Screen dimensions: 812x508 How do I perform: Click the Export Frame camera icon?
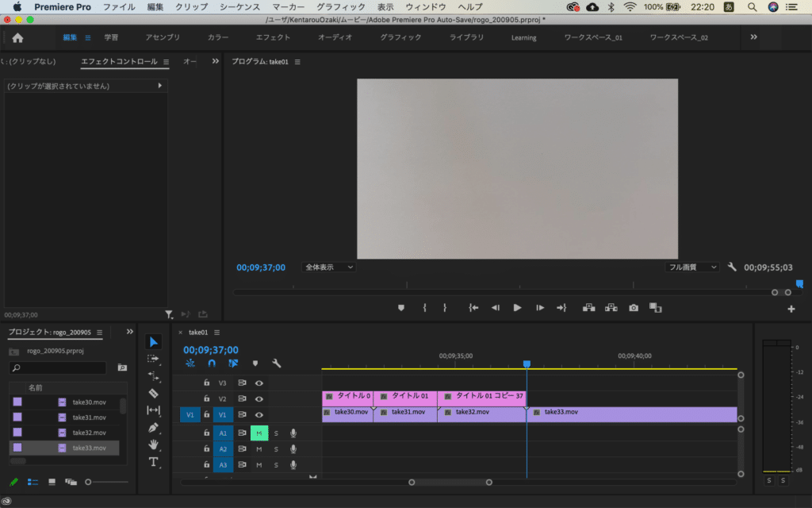[x=634, y=308]
